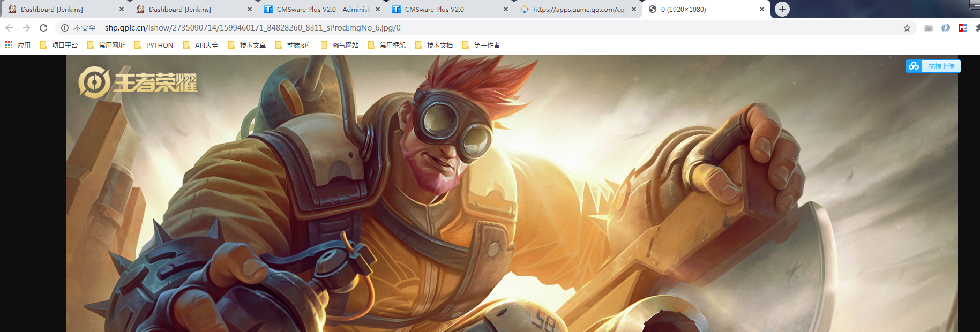Viewport: 980px width, 332px height.
Task: Open the 骚气网站 bookmark folder
Action: point(340,45)
